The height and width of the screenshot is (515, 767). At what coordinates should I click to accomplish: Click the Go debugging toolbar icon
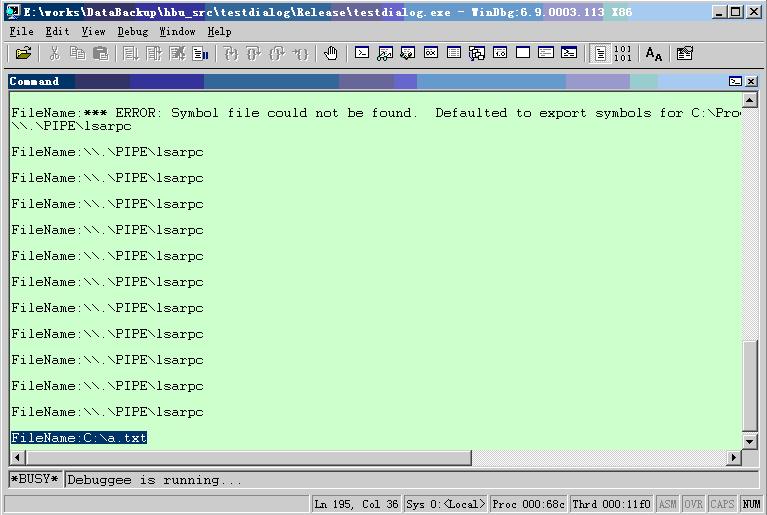point(131,53)
